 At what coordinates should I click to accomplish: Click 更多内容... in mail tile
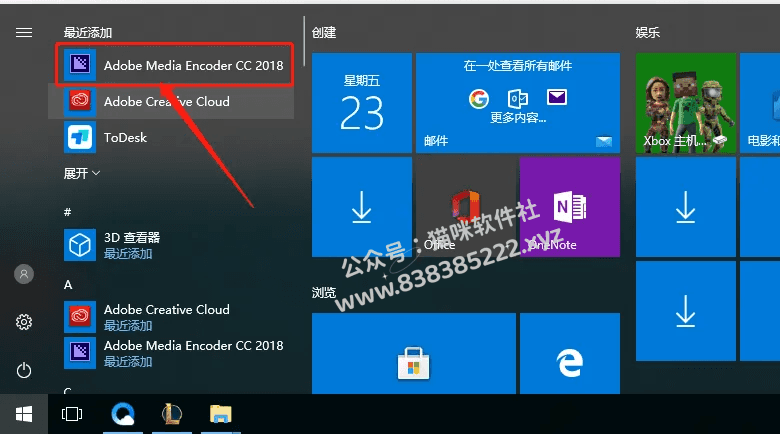point(518,118)
